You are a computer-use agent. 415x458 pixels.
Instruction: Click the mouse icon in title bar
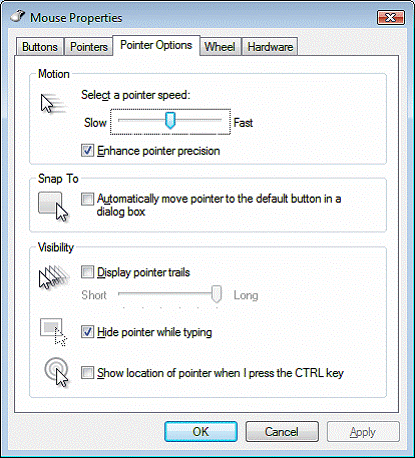tap(18, 16)
